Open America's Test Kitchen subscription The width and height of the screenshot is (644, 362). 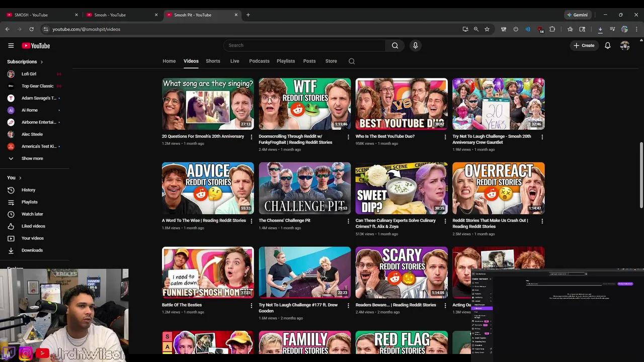pos(35,146)
